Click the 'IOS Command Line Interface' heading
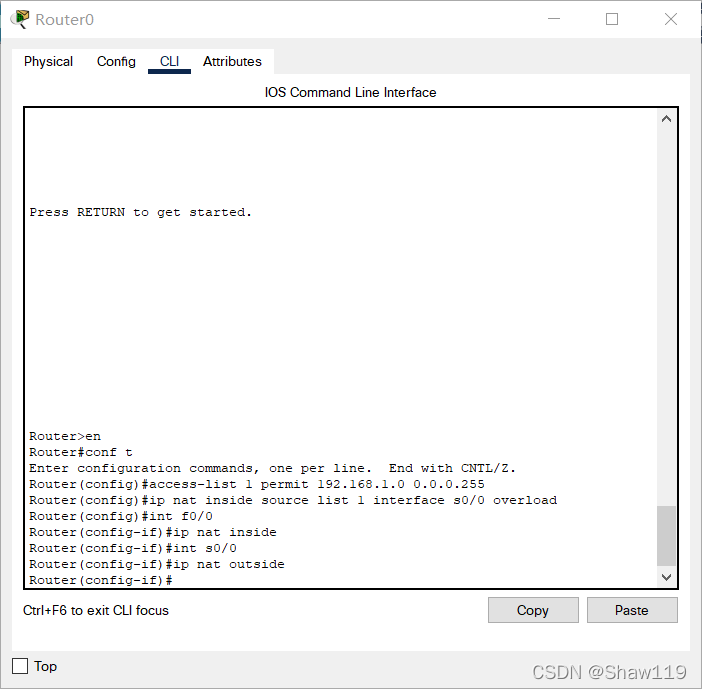 click(350, 92)
